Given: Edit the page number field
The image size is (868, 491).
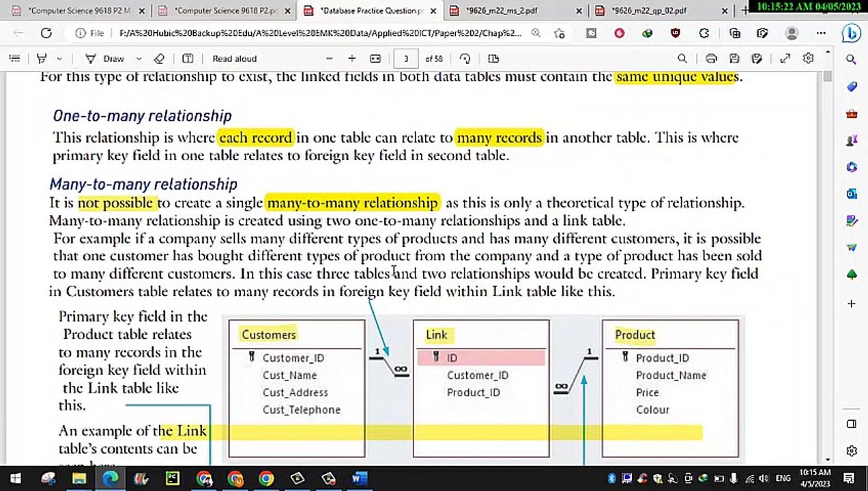Looking at the screenshot, I should coord(406,59).
